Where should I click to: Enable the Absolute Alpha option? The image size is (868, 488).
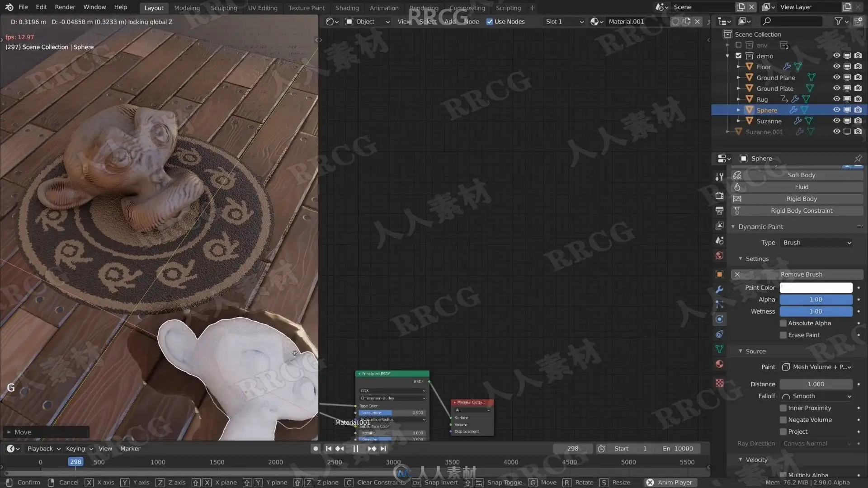783,324
